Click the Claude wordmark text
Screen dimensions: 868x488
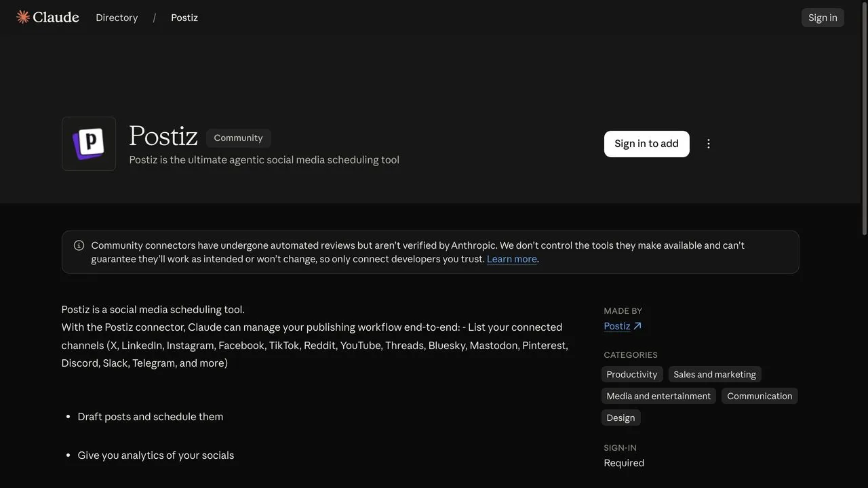tap(56, 17)
